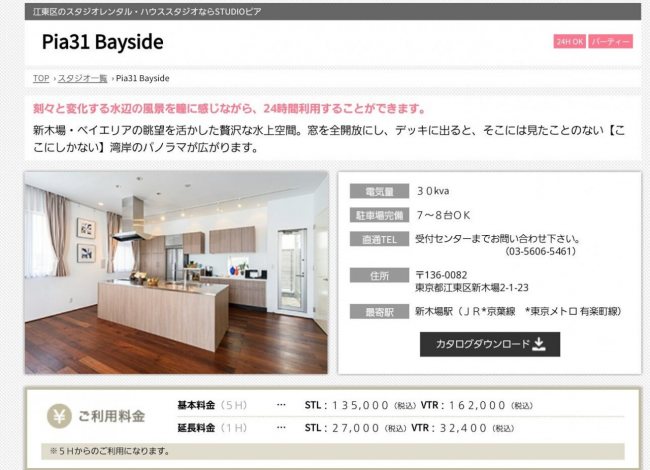Click the gray header text 江東区のスタジオレンタル
This screenshot has height=470, width=650.
pyautogui.click(x=147, y=12)
